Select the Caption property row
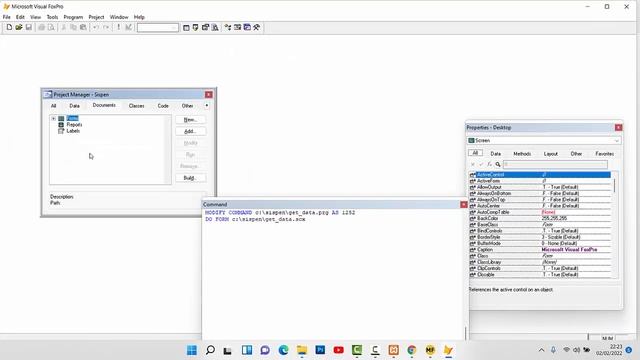Image resolution: width=640 pixels, height=360 pixels. pyautogui.click(x=540, y=249)
